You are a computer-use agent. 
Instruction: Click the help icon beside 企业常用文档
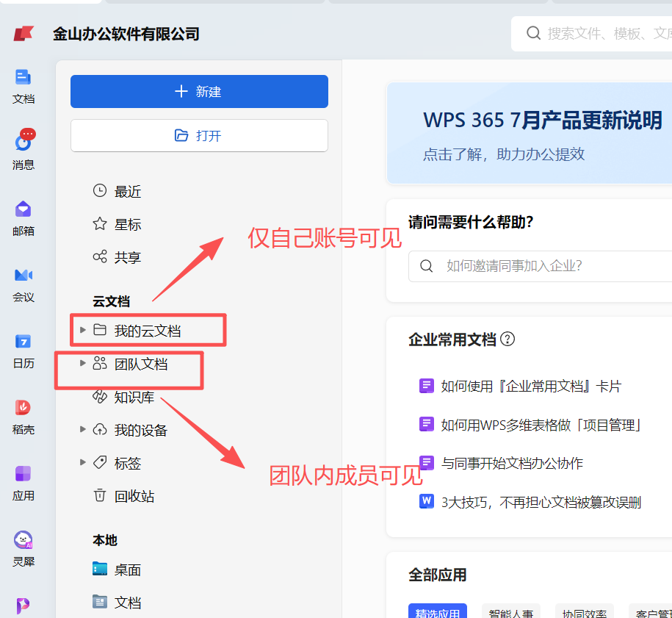pyautogui.click(x=507, y=339)
